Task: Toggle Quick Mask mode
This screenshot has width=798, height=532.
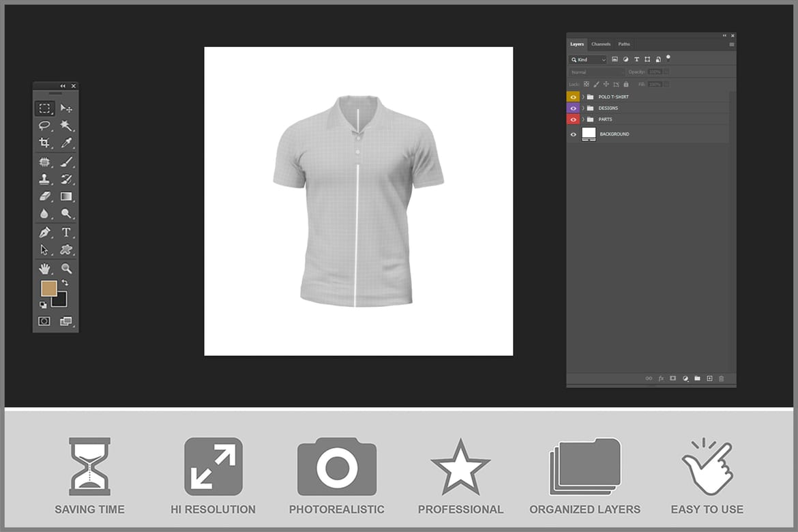Action: (x=44, y=321)
